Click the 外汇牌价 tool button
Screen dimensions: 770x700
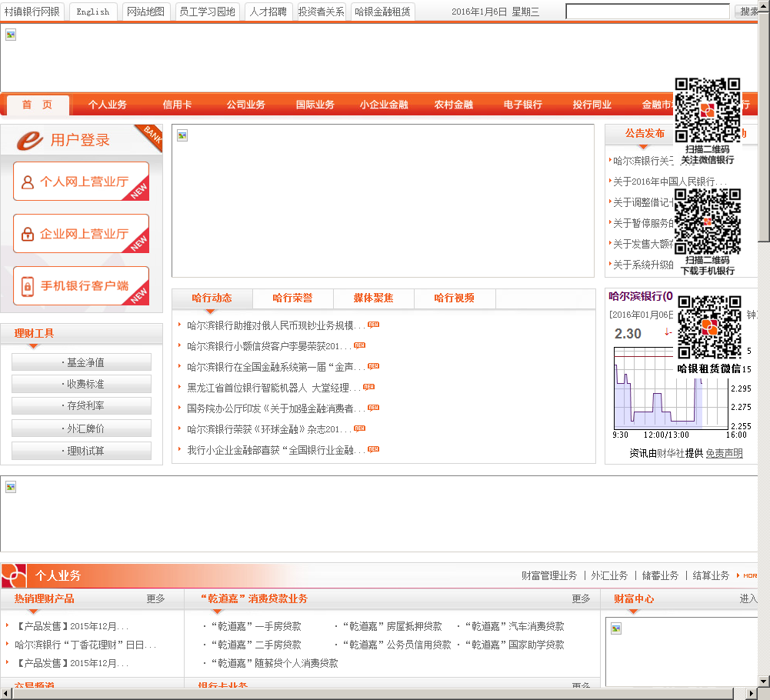(x=82, y=428)
